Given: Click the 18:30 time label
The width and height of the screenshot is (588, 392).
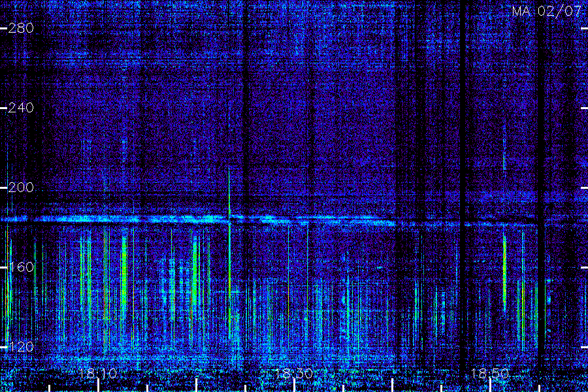Looking at the screenshot, I should tap(293, 373).
